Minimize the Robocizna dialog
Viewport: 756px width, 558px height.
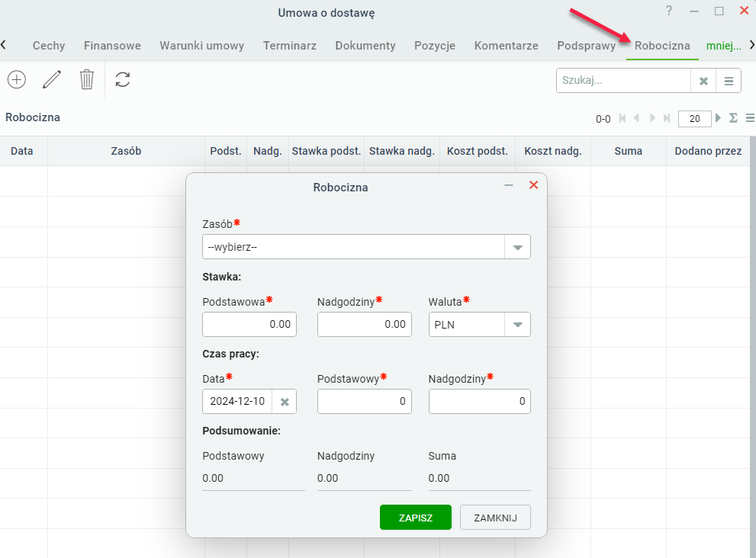coord(509,185)
